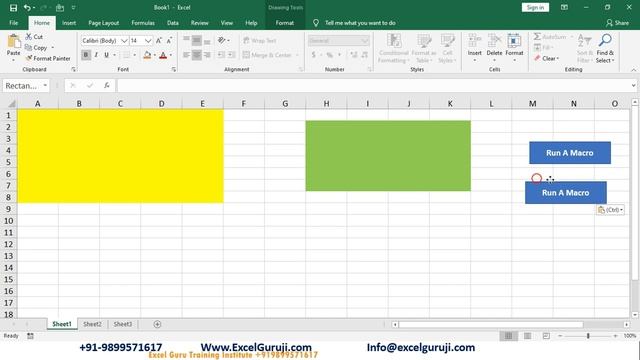Open Font dialog launcher in Font group
Image resolution: width=640 pixels, height=360 pixels.
click(x=174, y=69)
